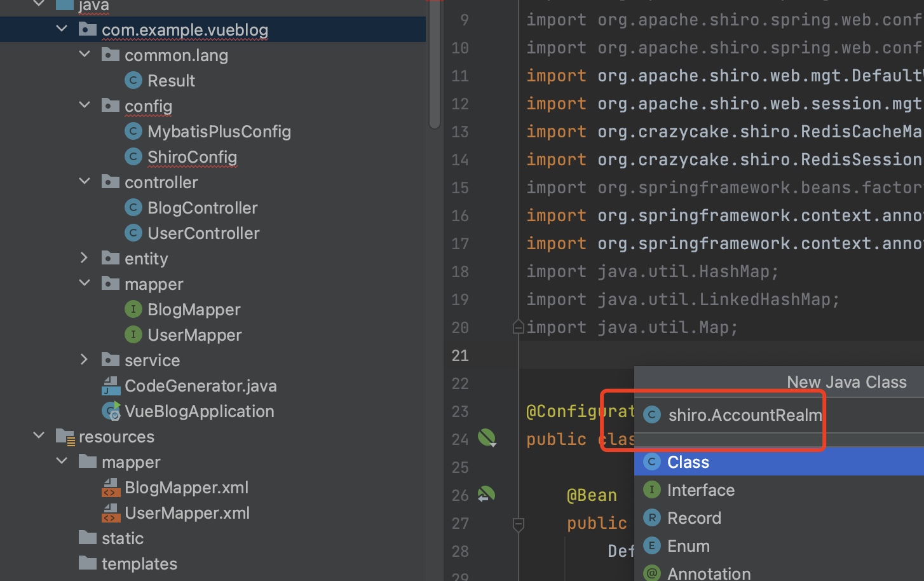
Task: Click the ShiroConfig class icon
Action: pos(133,156)
